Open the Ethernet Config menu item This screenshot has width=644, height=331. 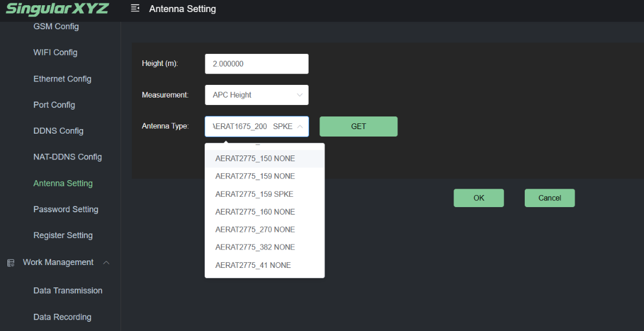[62, 79]
